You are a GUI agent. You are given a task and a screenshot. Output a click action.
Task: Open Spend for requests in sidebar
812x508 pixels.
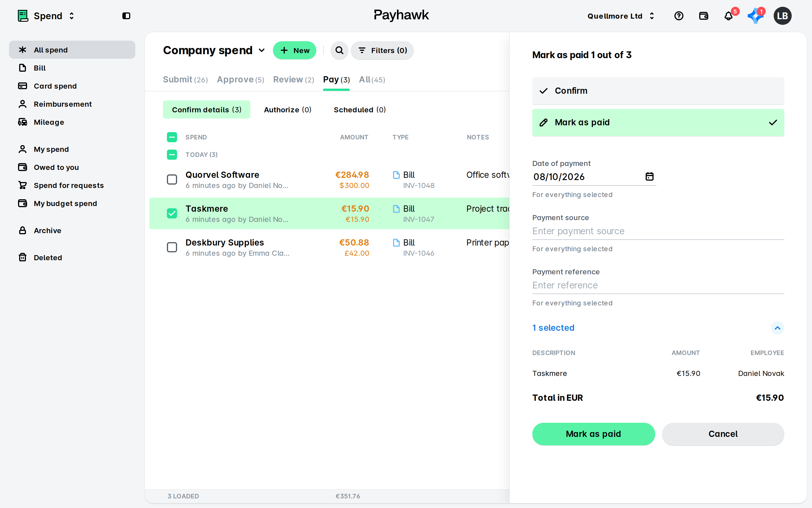(72, 185)
